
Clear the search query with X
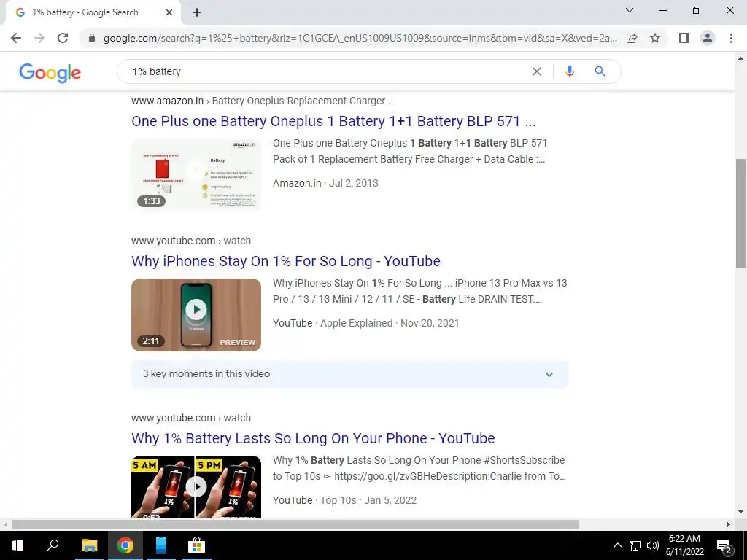coord(536,71)
